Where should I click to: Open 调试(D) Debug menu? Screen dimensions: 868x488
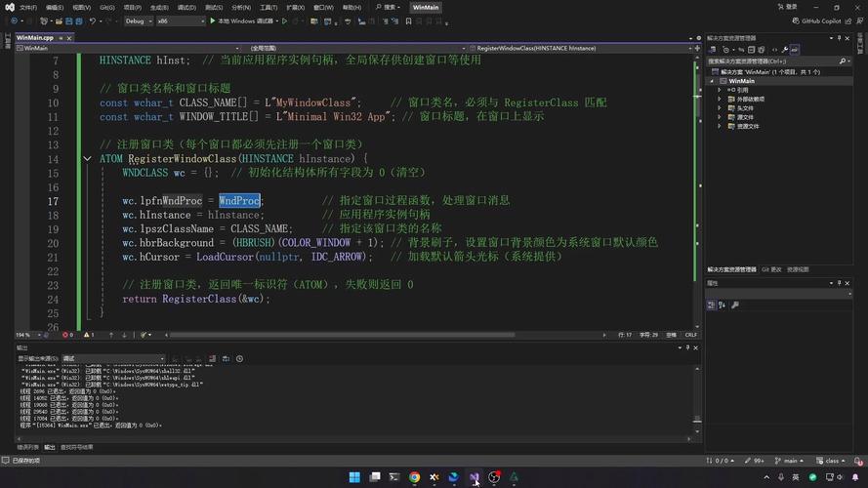tap(186, 7)
